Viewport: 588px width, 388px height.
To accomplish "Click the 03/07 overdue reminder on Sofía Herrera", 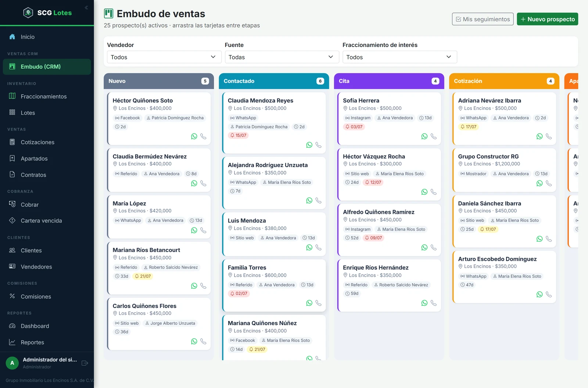I will 354,127.
